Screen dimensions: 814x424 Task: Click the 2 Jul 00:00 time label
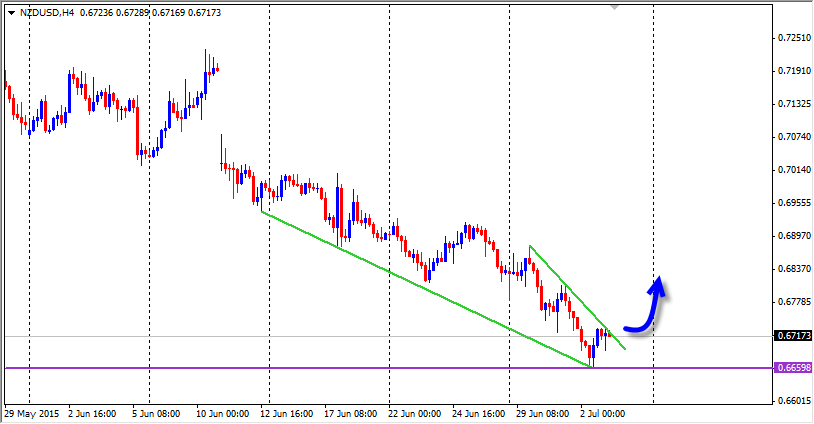[603, 414]
